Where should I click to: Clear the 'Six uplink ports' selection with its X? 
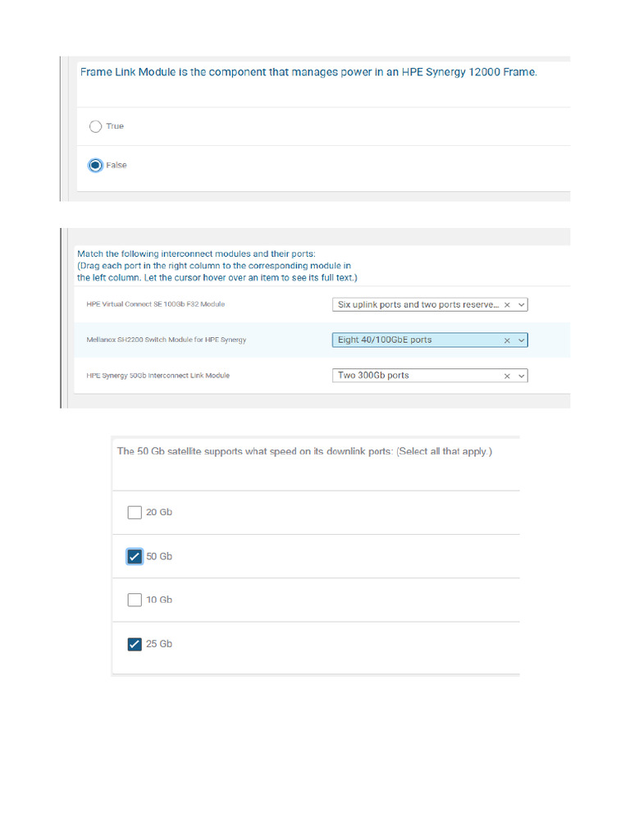click(x=507, y=304)
